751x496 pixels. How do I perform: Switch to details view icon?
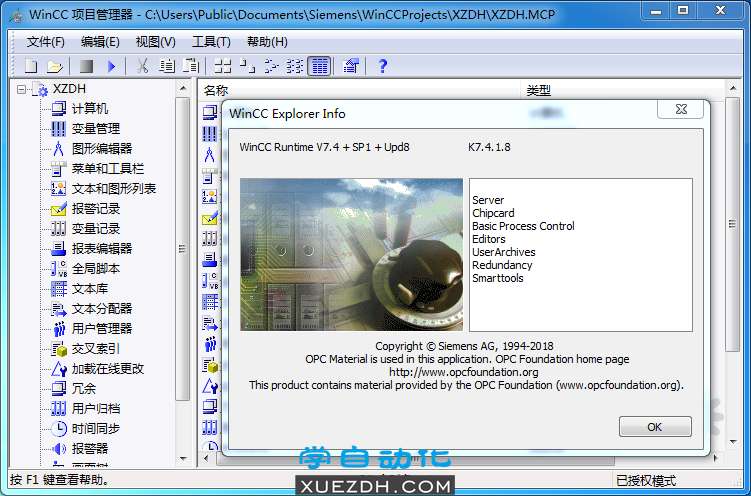295,66
